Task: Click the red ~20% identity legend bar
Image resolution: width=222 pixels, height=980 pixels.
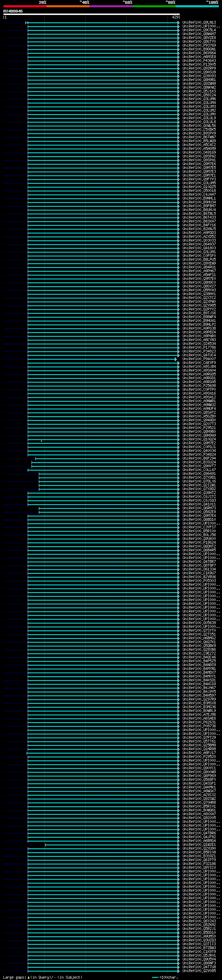Action: coord(25,6)
